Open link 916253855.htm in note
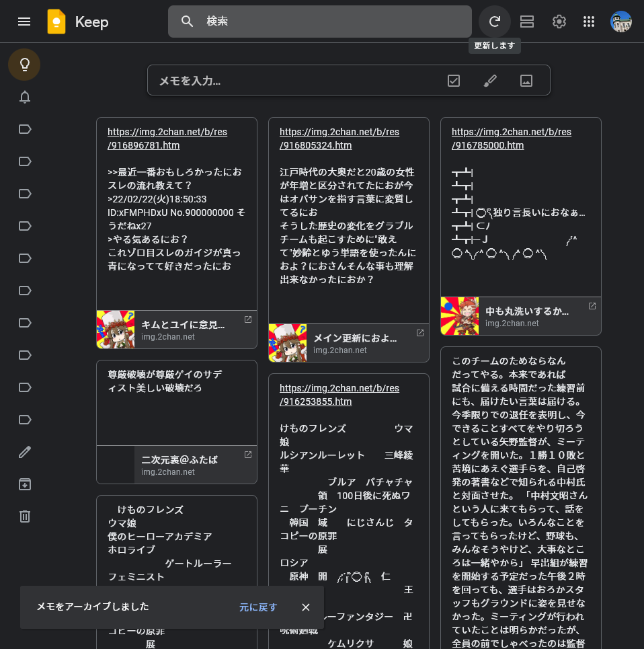Image resolution: width=644 pixels, height=649 pixels. coord(339,395)
